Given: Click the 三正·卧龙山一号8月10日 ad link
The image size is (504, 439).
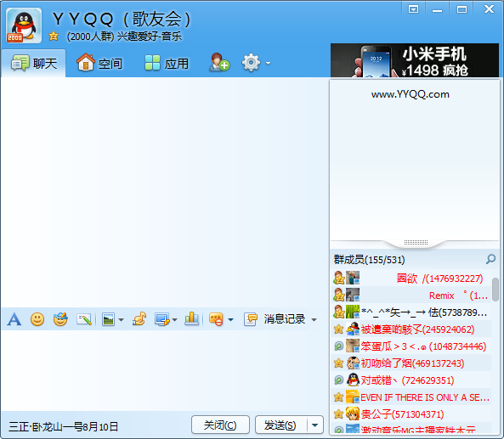Looking at the screenshot, I should point(63,427).
